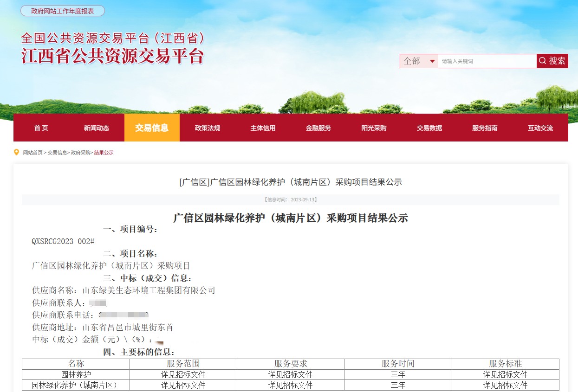This screenshot has width=578, height=392.
Task: Click 网站首页 breadcrumb link
Action: pos(32,153)
